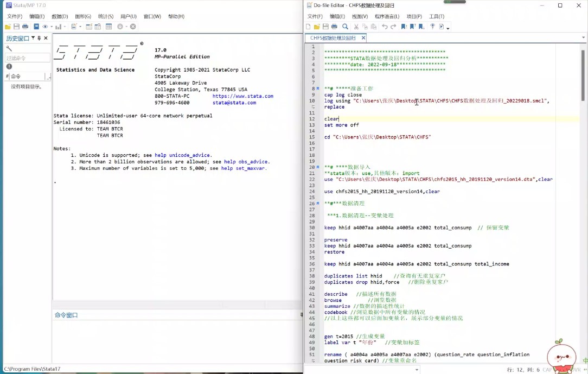Click the Undo arrow in Do-file Editor toolbar
Image resolution: width=588 pixels, height=374 pixels.
385,27
